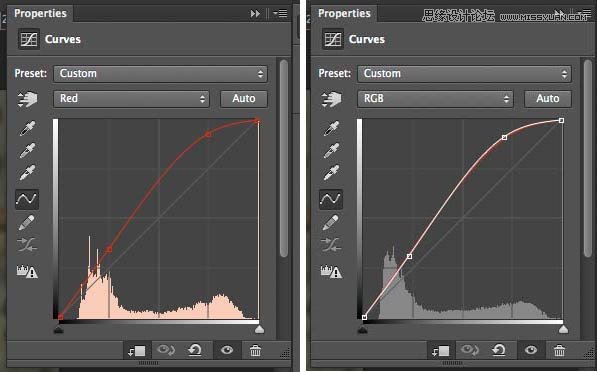Image resolution: width=597 pixels, height=372 pixels.
Task: Click smooth curve values icon in RGB panel
Action: pyautogui.click(x=331, y=244)
